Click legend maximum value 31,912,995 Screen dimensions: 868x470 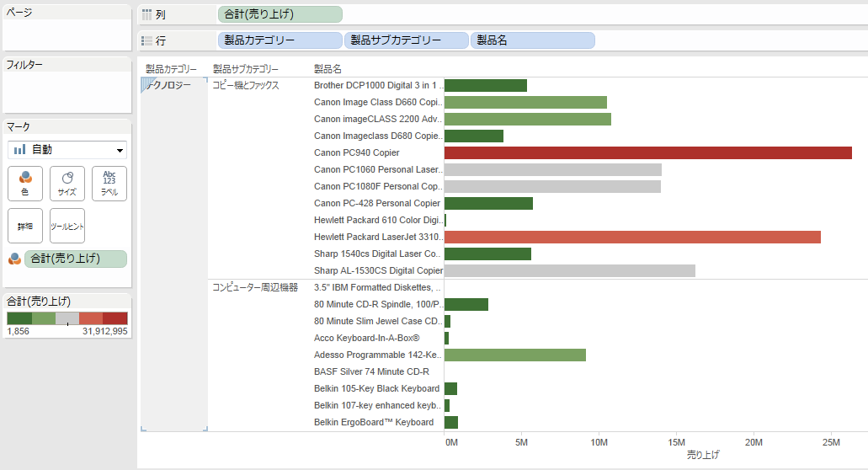[x=105, y=331]
